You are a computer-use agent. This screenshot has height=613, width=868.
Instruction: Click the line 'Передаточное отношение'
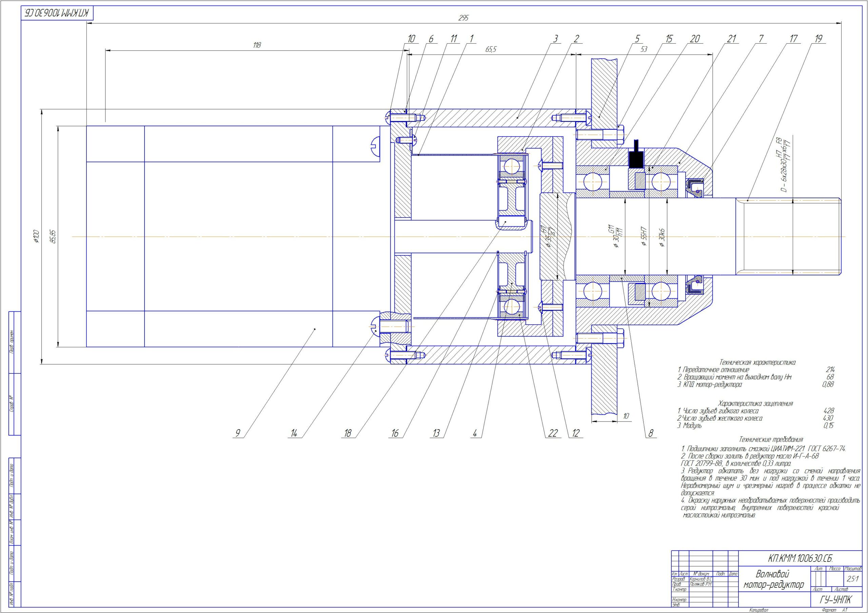click(x=713, y=370)
